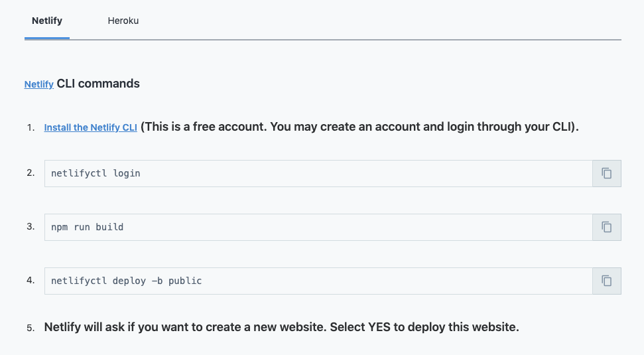644x355 pixels.
Task: Open the Install the Netlify CLI link
Action: [x=91, y=127]
